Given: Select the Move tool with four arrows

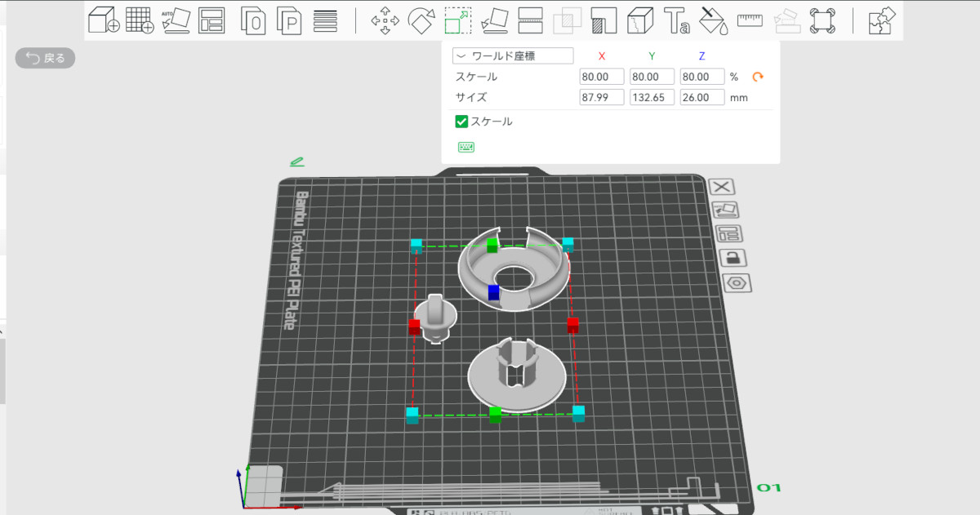Looking at the screenshot, I should pos(385,20).
